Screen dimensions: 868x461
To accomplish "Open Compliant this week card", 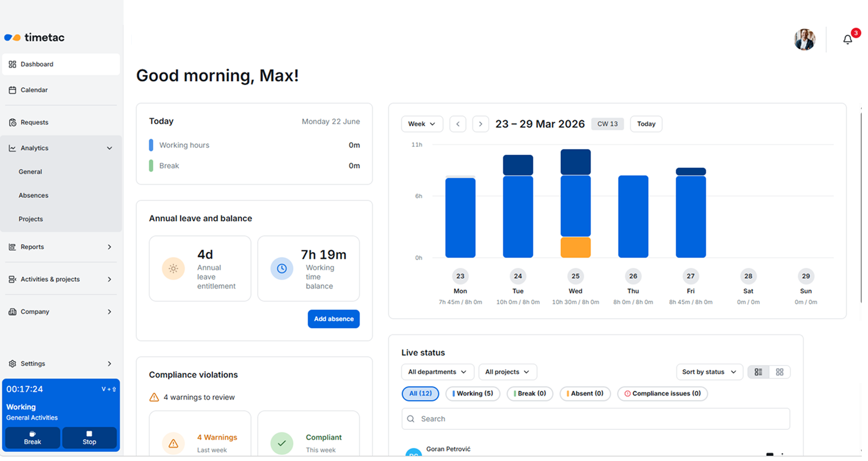I will tap(309, 434).
